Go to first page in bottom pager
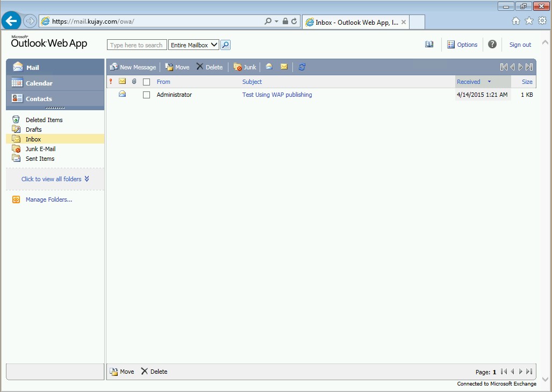This screenshot has height=392, width=552. pos(504,372)
